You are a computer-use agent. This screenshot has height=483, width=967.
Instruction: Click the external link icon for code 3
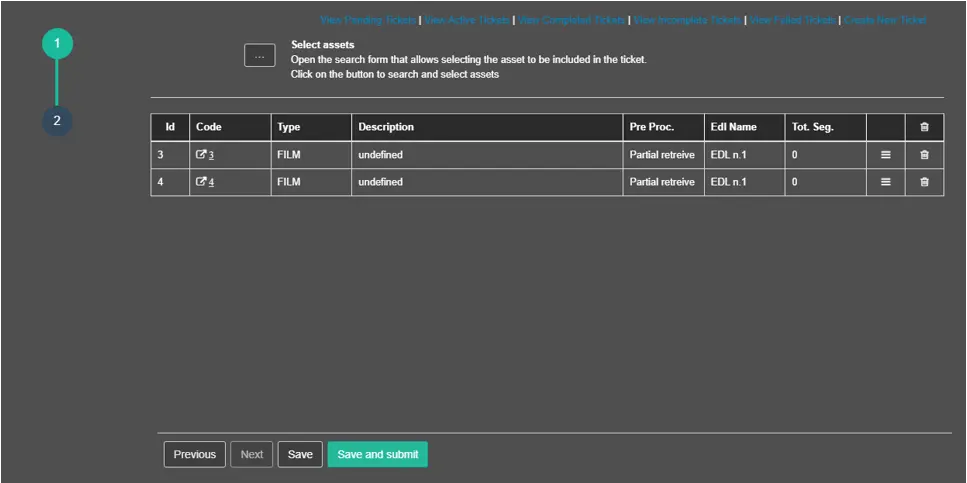click(x=201, y=155)
